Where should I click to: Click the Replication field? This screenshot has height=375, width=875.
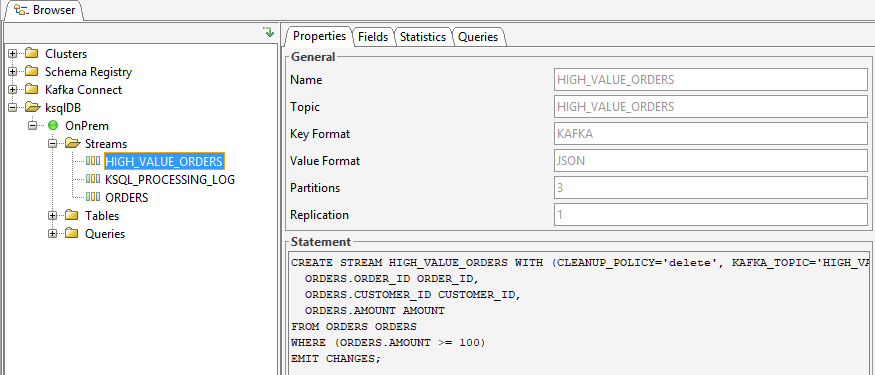(x=710, y=215)
